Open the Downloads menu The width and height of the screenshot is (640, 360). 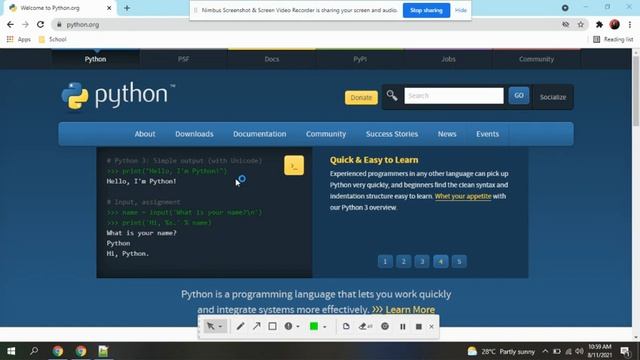point(194,134)
